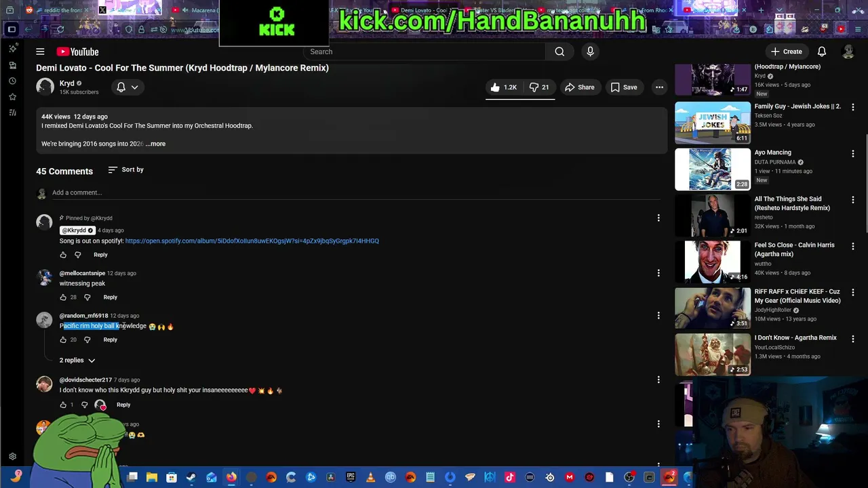Open the RiFF RAFF x CHIEF KEEF video title
This screenshot has width=868, height=488.
pos(797,296)
